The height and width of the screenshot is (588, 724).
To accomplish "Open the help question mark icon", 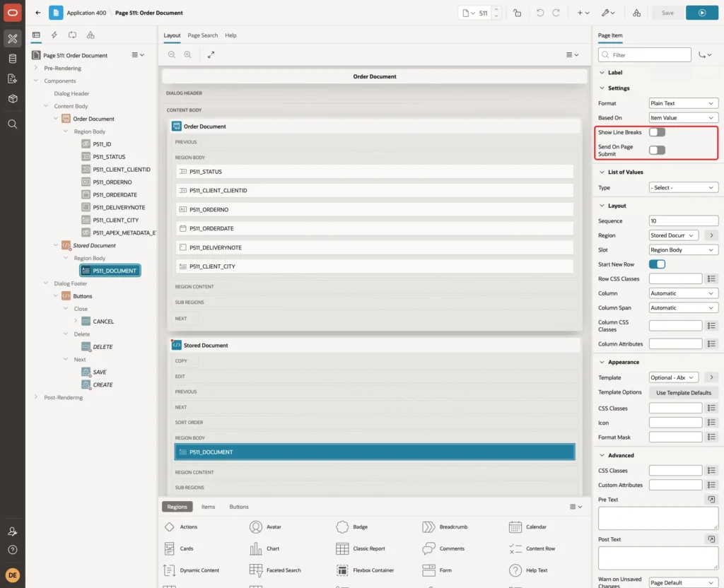I will (x=13, y=550).
